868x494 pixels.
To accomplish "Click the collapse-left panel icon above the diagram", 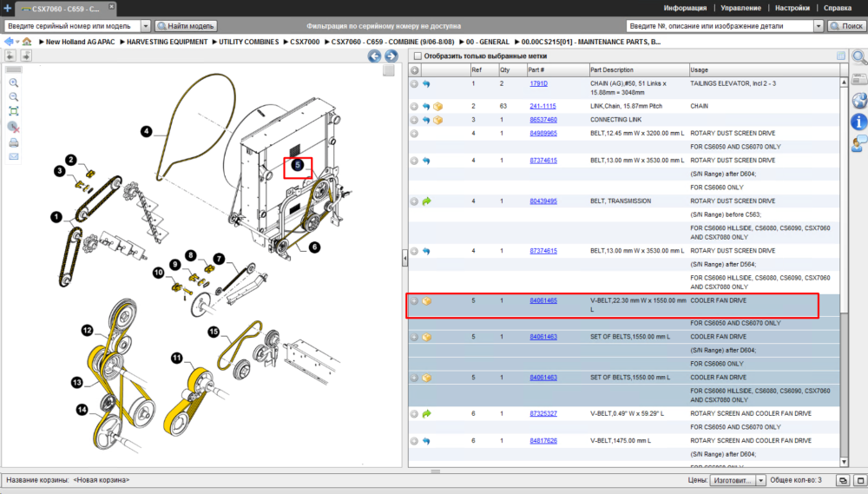I will [x=10, y=56].
